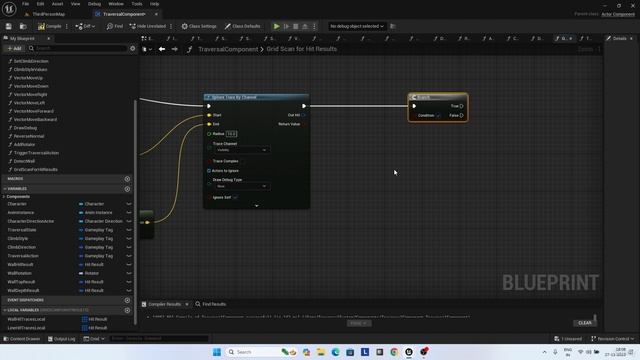Click the WallRotation Rotator type pill
The image size is (640, 360).
coord(89,273)
